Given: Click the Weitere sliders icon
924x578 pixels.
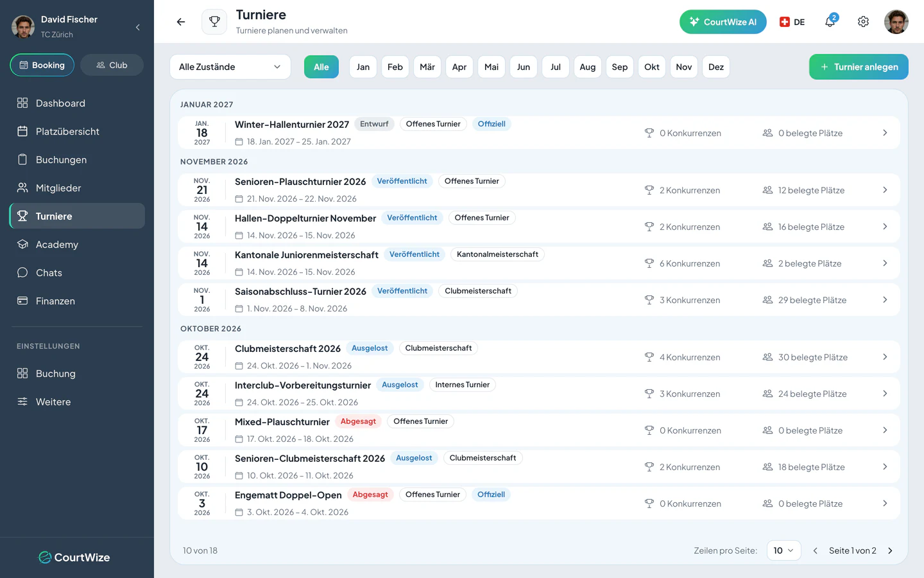Looking at the screenshot, I should (22, 401).
